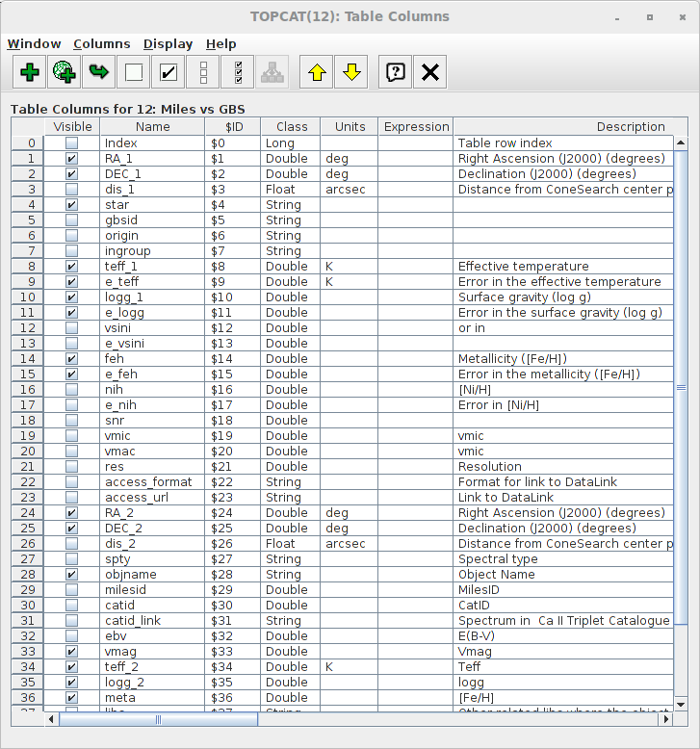Click the Name column header
700x749 pixels.
point(152,126)
